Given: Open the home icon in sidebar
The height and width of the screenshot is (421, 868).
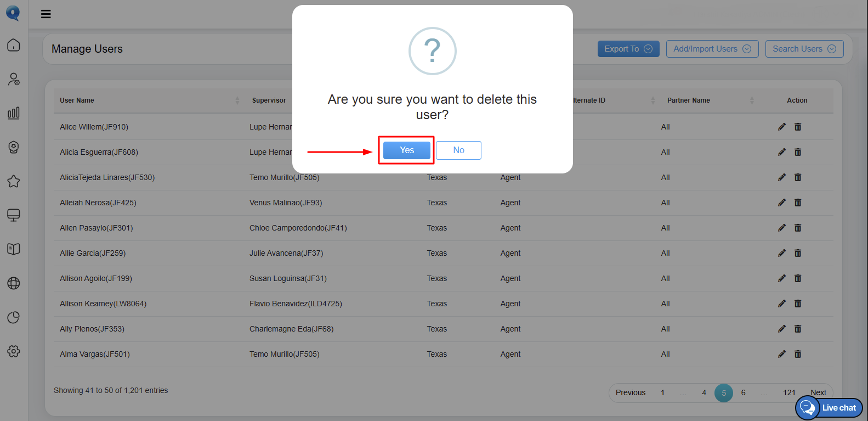Looking at the screenshot, I should click(x=14, y=45).
